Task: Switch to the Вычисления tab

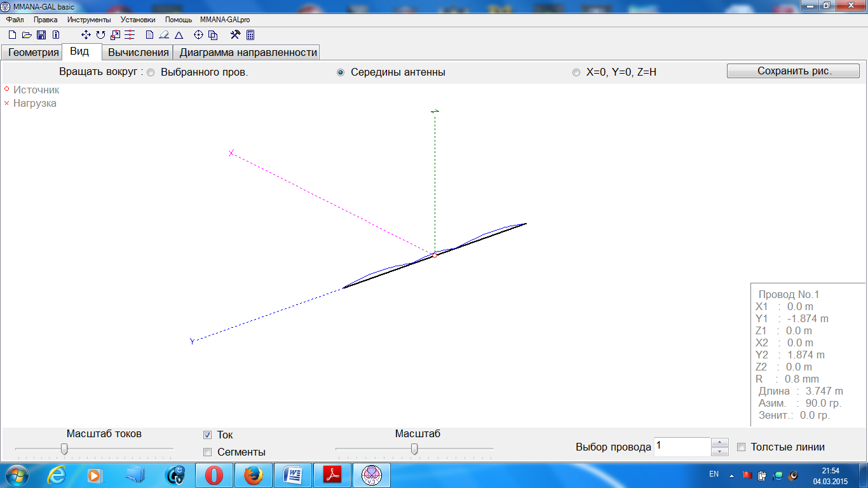Action: (x=139, y=53)
